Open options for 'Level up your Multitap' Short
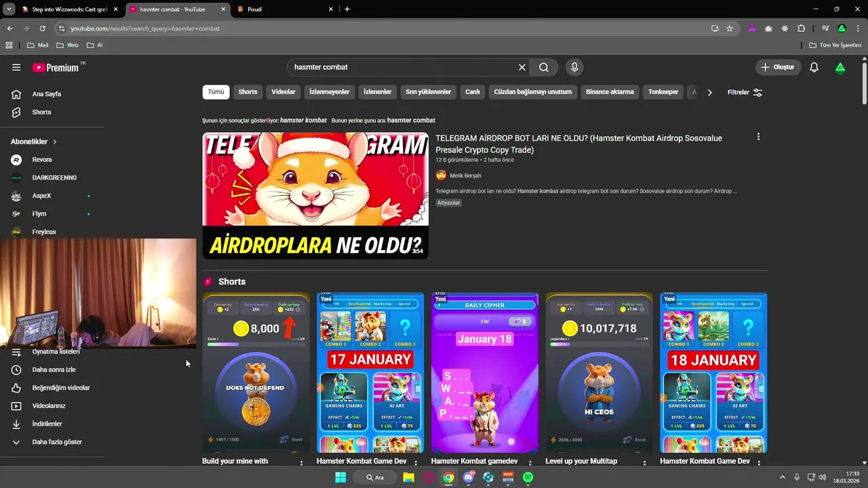Image resolution: width=868 pixels, height=488 pixels. tap(645, 463)
